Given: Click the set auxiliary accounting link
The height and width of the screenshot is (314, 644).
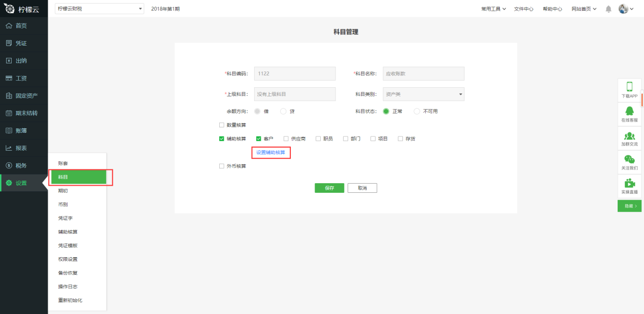Looking at the screenshot, I should pyautogui.click(x=270, y=152).
